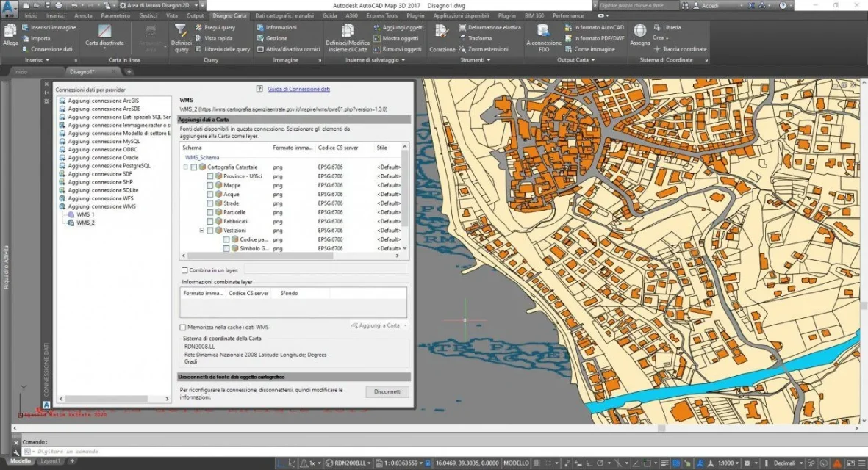This screenshot has width=868, height=470.
Task: Open the Crea dropdown
Action: pyautogui.click(x=661, y=38)
